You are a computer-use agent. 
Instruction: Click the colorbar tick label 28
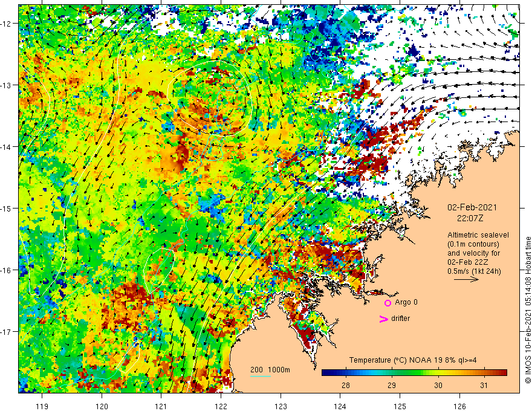click(x=346, y=386)
